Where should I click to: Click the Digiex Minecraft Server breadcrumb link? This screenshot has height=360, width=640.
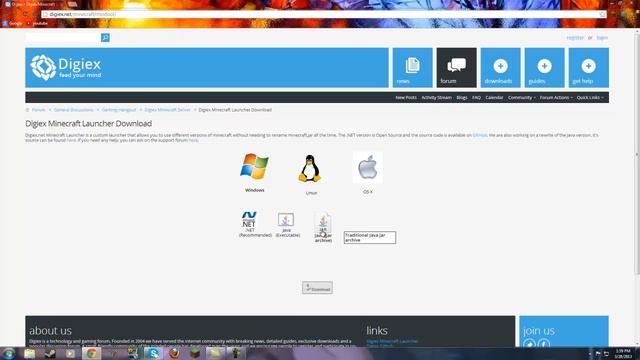tap(167, 110)
